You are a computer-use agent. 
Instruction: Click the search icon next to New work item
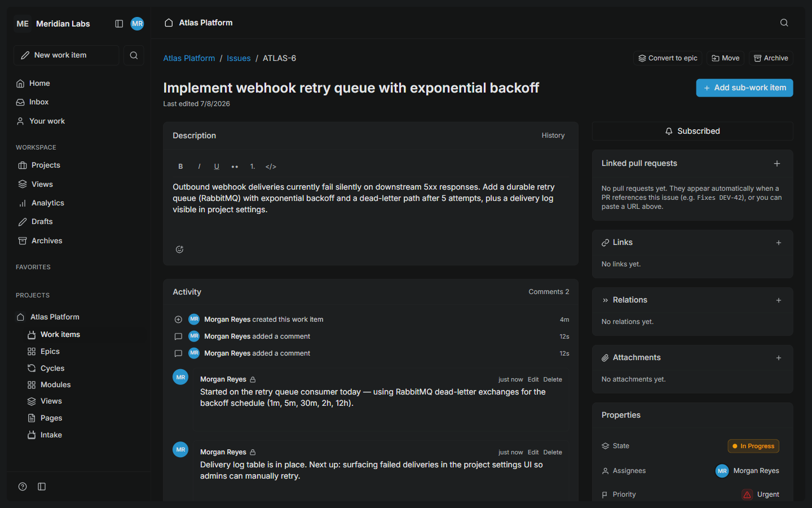134,55
